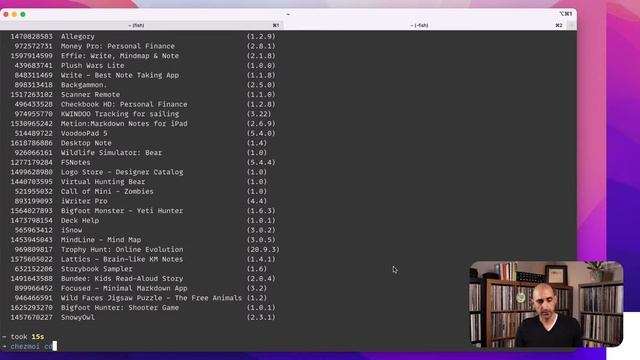
Task: Switch to the second '~ (-fish)' terminal tab
Action: point(424,25)
